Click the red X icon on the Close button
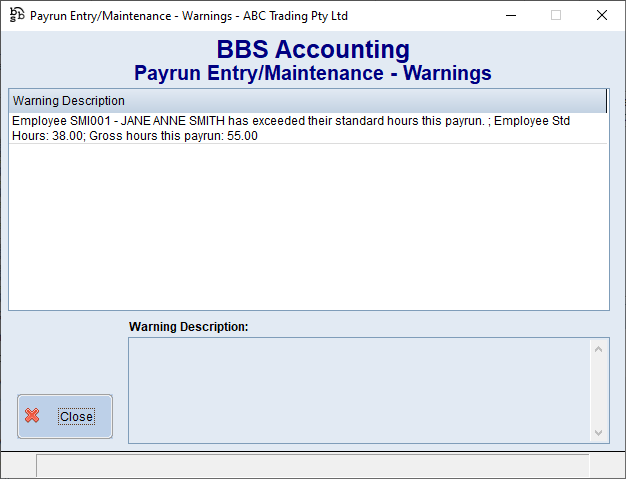 pyautogui.click(x=33, y=416)
